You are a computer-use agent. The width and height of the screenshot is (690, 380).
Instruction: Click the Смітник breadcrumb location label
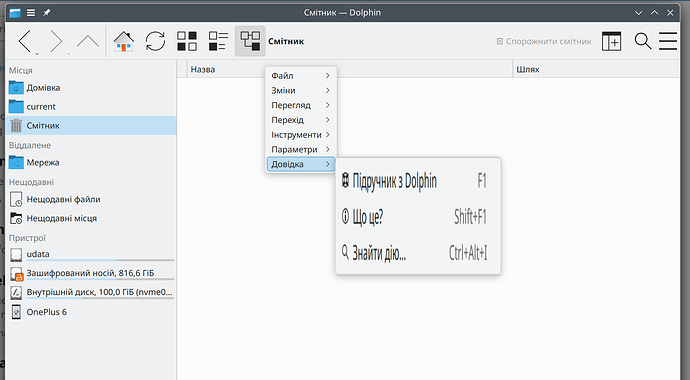286,41
